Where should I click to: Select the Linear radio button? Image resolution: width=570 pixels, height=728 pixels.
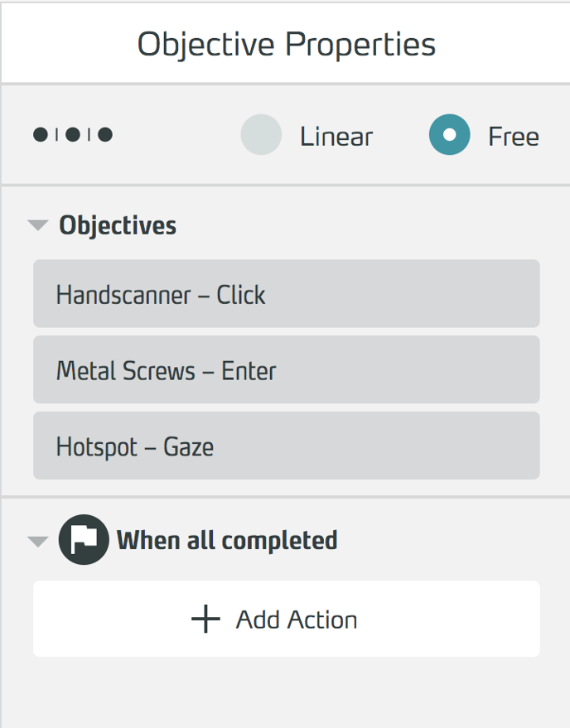261,135
